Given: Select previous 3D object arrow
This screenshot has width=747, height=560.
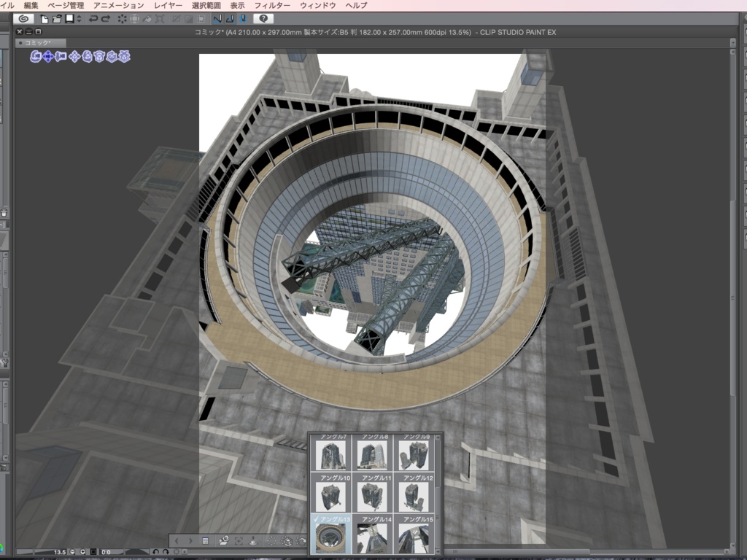Looking at the screenshot, I should (x=177, y=541).
